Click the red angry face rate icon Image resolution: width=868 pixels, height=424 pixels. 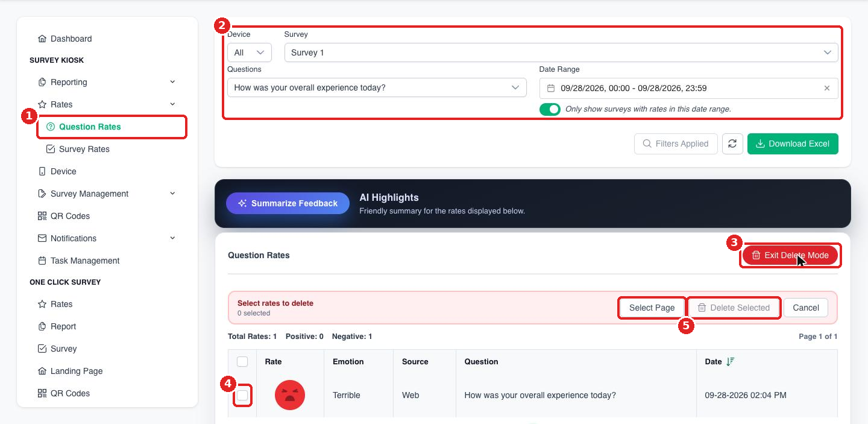pyautogui.click(x=290, y=395)
